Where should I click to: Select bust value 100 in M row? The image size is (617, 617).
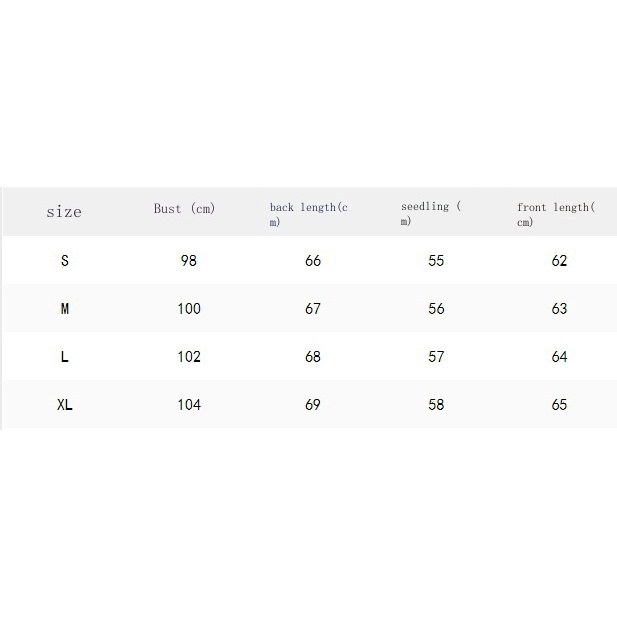189,309
